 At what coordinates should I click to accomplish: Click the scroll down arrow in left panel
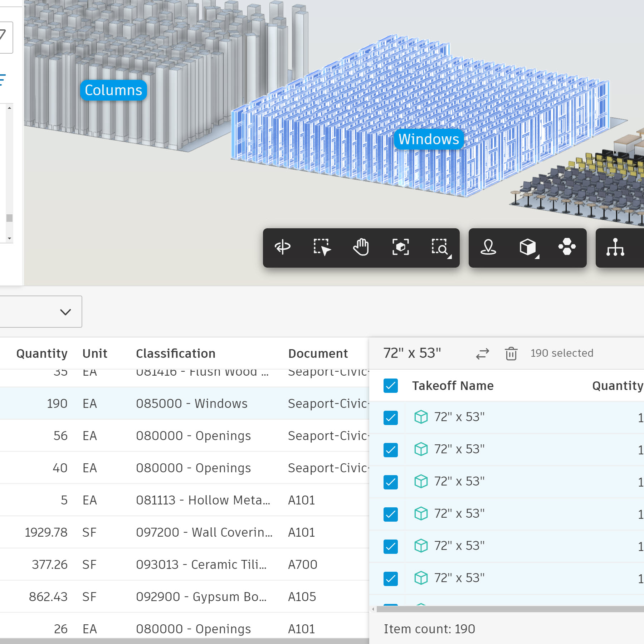(9, 238)
